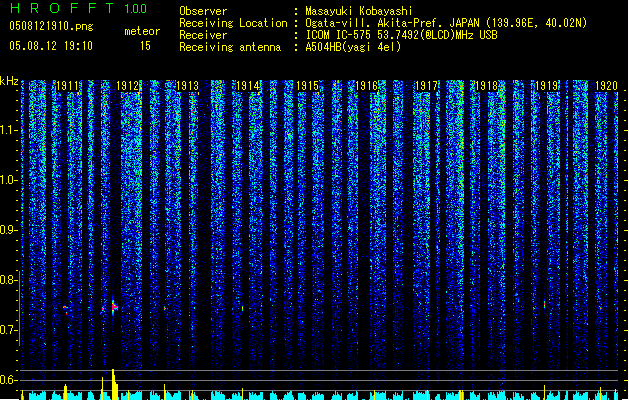629x400 pixels.
Task: Click the 1918 time marker
Action: [486, 86]
